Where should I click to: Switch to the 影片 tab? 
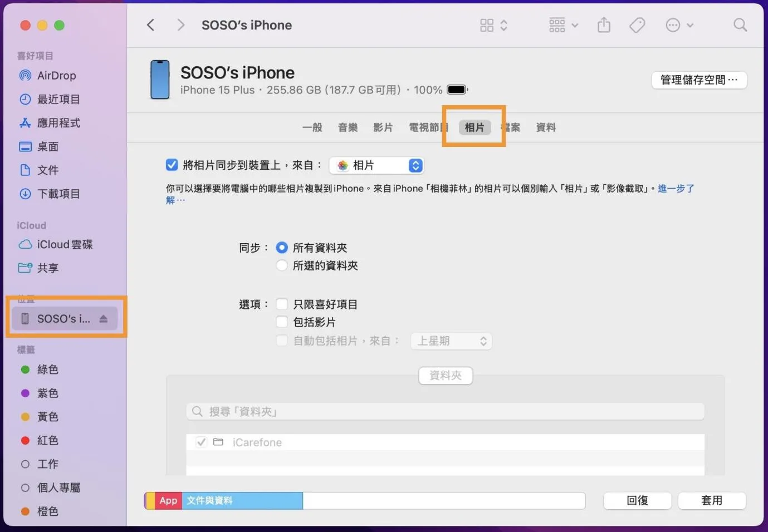click(383, 127)
